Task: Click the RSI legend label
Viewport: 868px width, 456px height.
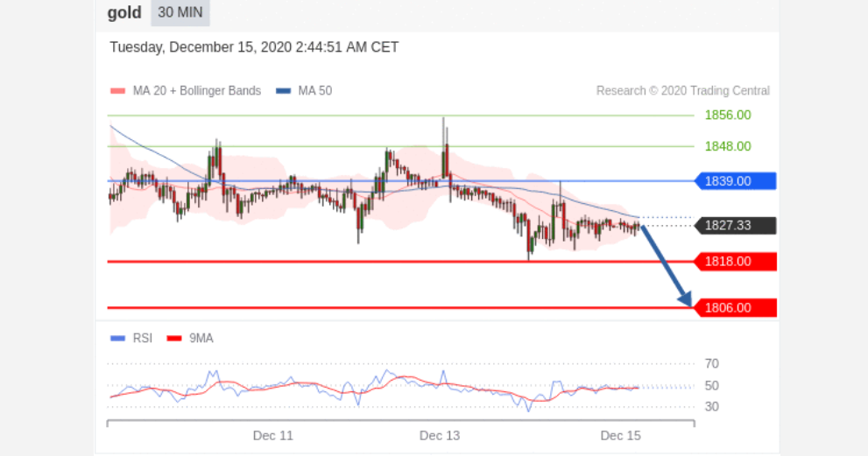Action: 142,338
